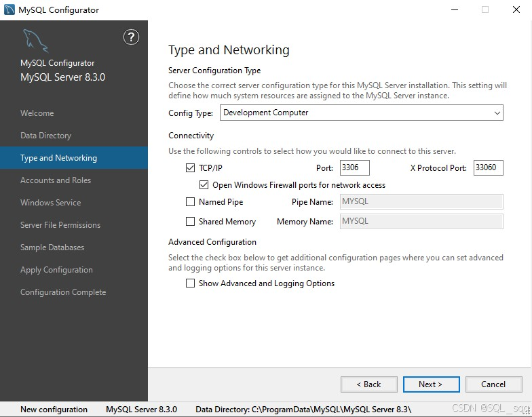Enable the Shared Memory checkbox

[190, 221]
